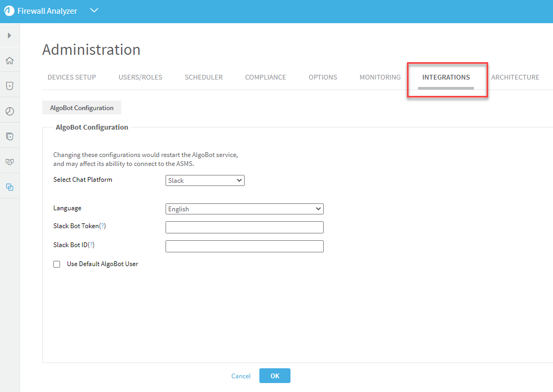Switch to the Users/Roles tab
This screenshot has width=553, height=392.
[140, 77]
